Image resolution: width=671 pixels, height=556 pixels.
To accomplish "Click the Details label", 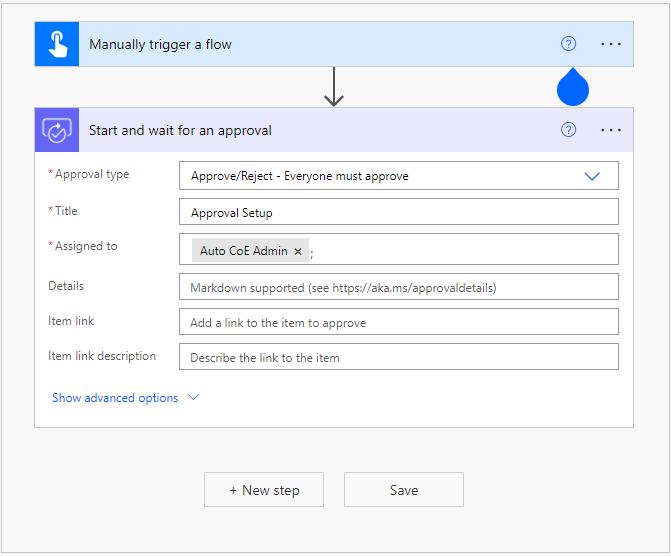I will [x=66, y=286].
